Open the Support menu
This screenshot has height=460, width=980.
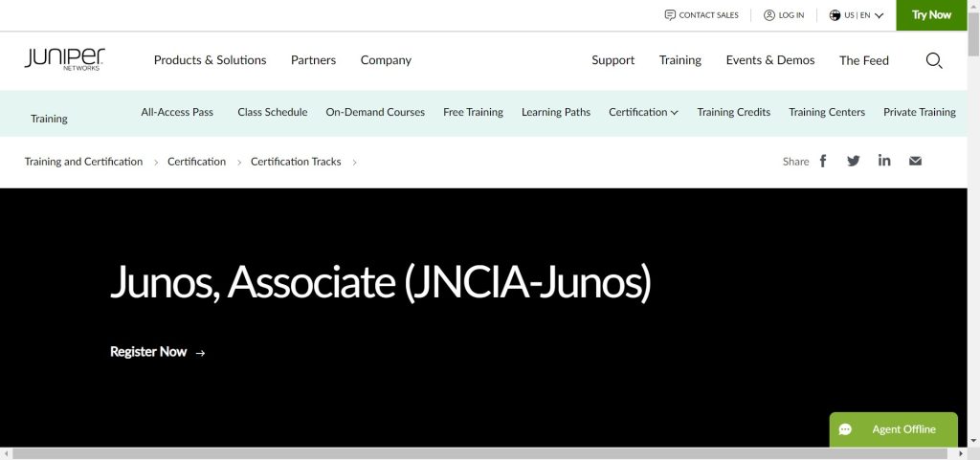[x=613, y=60]
